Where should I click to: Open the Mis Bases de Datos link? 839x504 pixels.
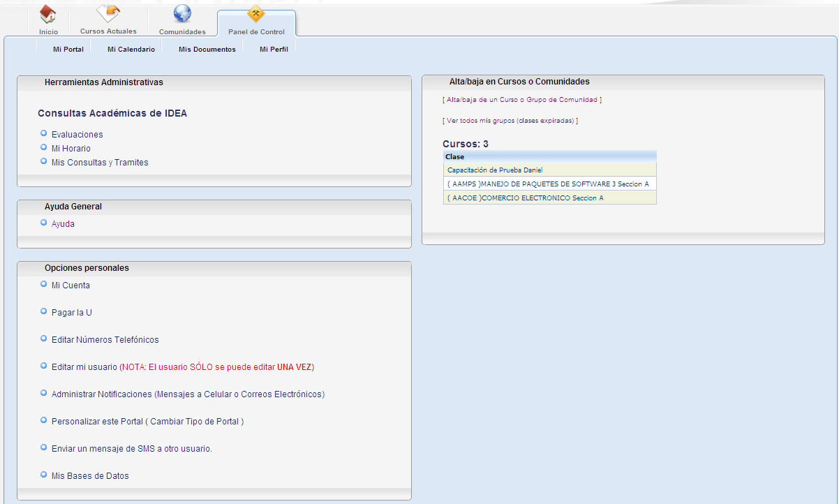tap(90, 476)
